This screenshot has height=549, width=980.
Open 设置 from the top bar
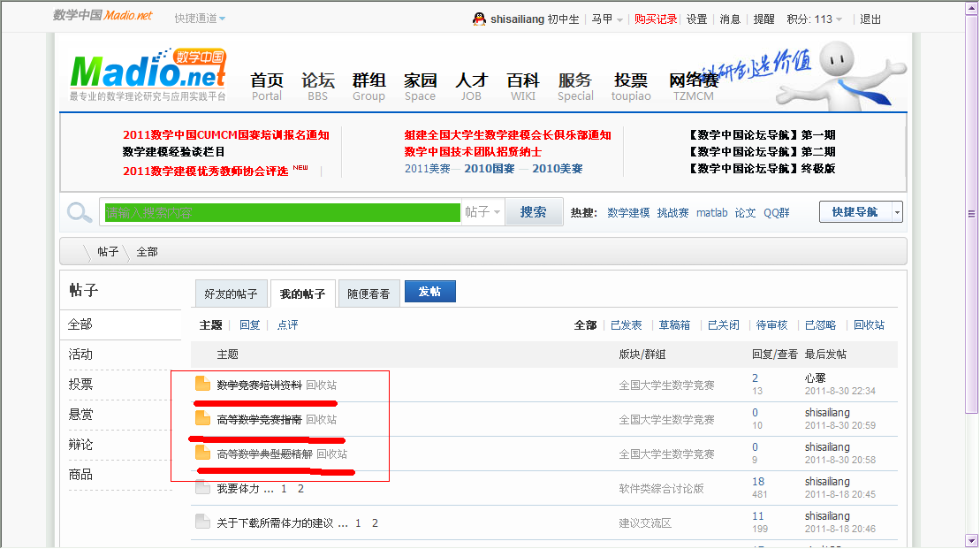point(697,19)
